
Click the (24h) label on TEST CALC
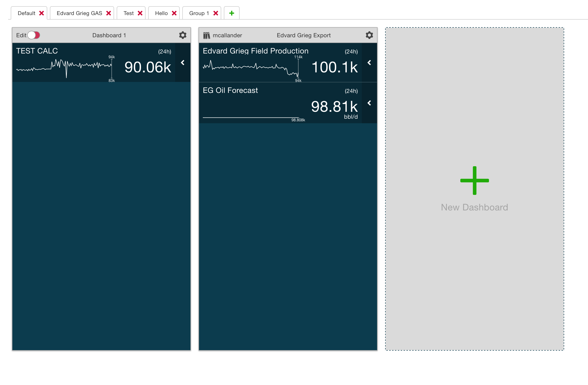[165, 51]
